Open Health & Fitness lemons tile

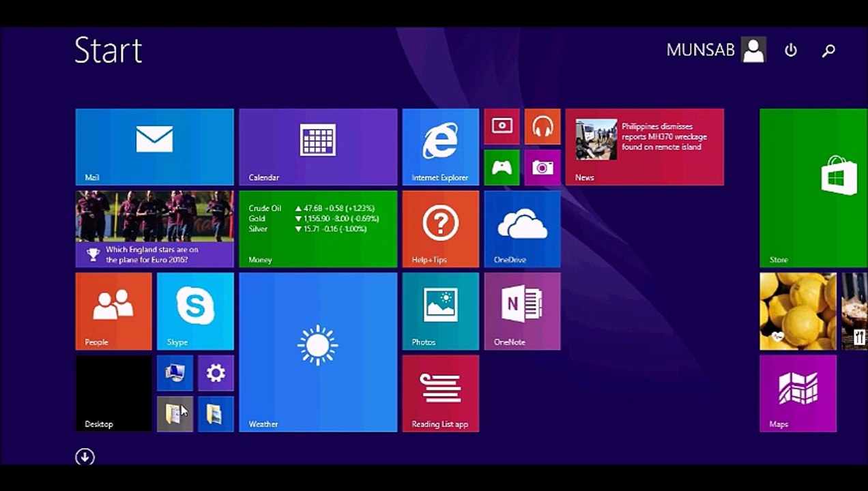[798, 311]
